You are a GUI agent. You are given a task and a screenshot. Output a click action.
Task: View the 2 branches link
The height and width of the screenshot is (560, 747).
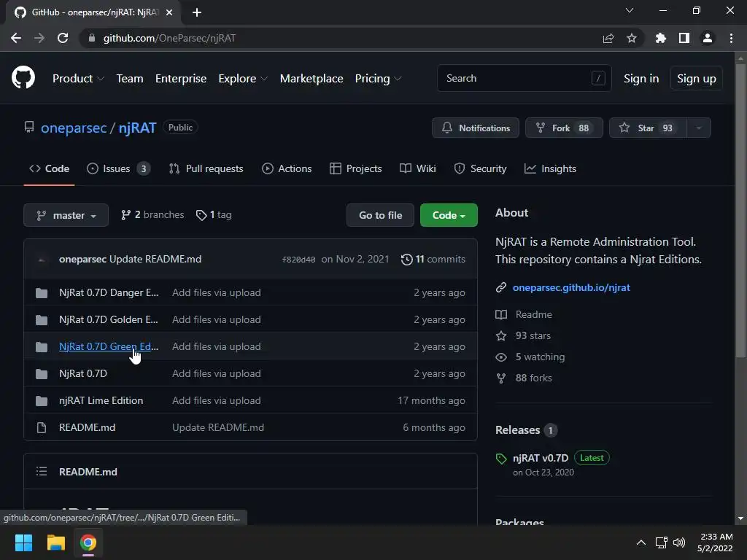tap(152, 215)
